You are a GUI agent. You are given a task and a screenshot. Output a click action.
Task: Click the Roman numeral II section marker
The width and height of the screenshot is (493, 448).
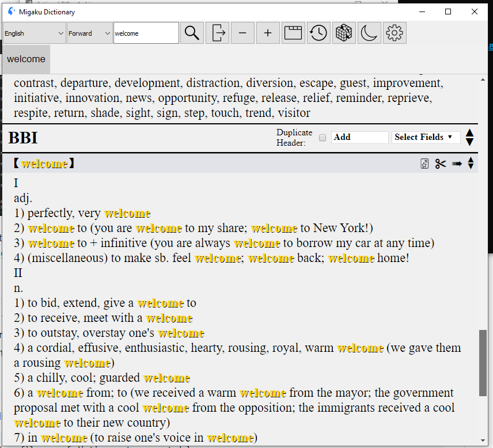pos(18,273)
